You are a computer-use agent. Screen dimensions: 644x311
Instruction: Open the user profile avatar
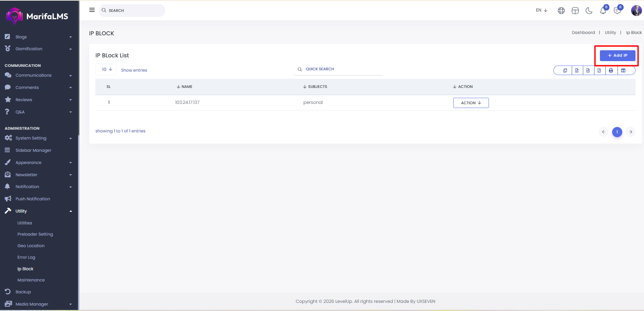tap(636, 11)
